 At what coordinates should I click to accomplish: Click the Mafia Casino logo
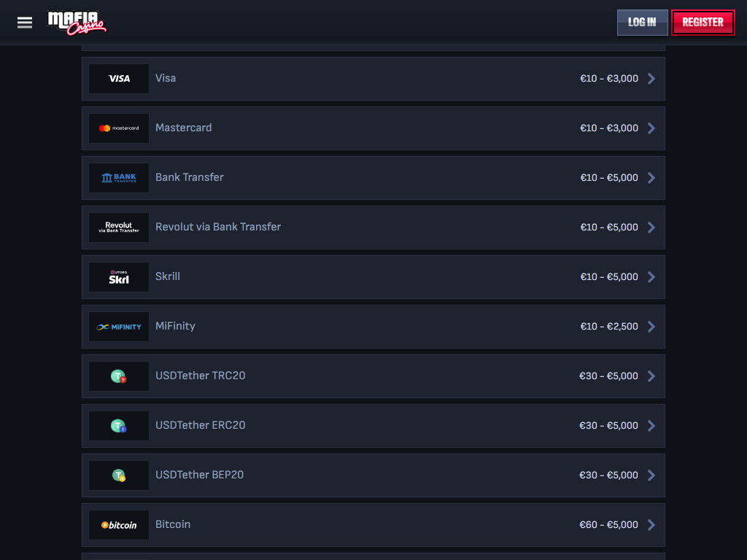pos(77,23)
